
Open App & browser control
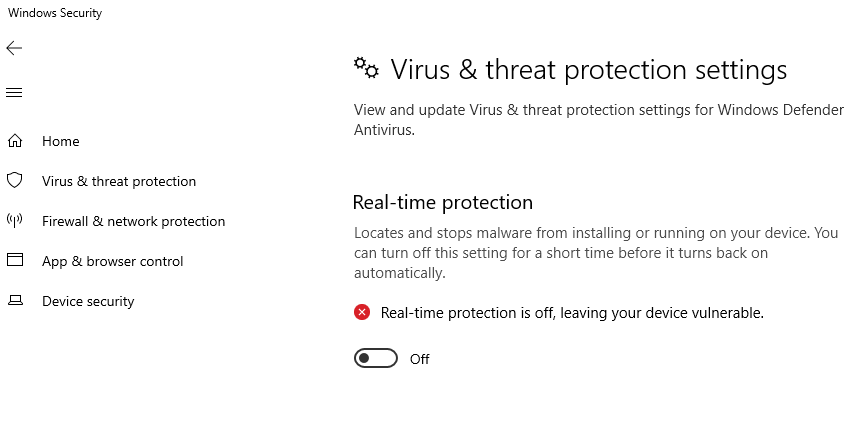[x=112, y=261]
